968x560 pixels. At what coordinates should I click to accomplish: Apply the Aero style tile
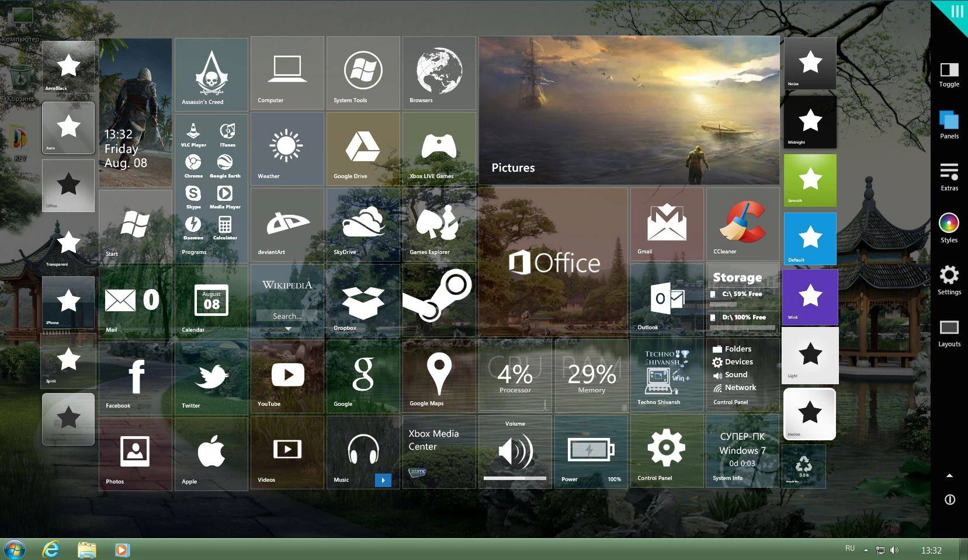click(x=68, y=128)
